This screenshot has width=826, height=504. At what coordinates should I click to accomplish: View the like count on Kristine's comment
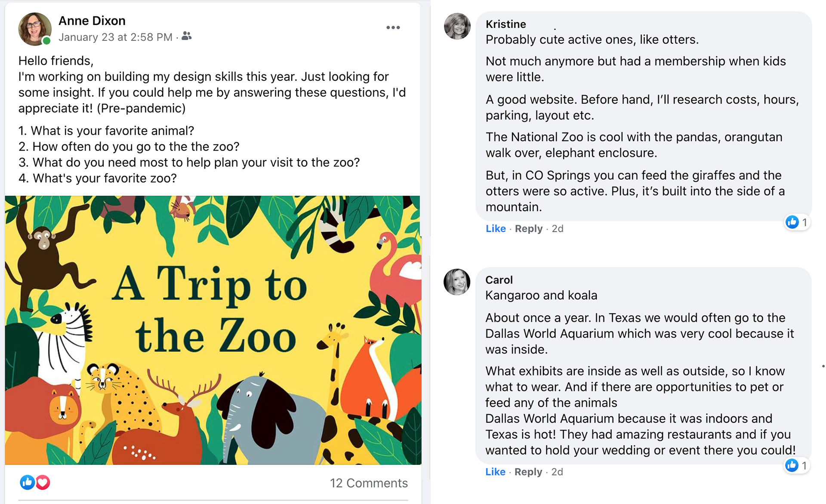(x=797, y=222)
